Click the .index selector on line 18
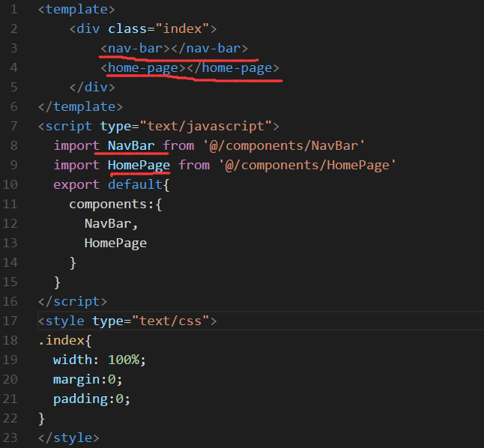484x448 pixels. tap(61, 340)
